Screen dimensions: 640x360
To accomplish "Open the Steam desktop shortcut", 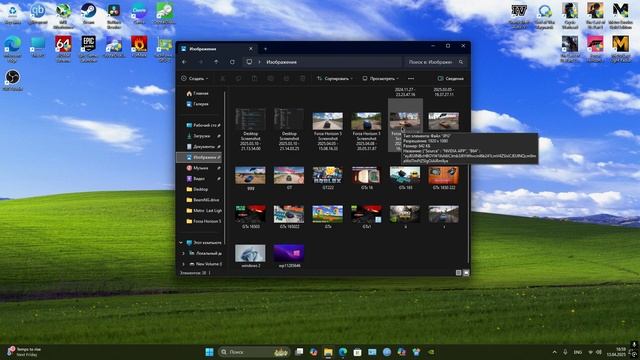I will pos(88,13).
